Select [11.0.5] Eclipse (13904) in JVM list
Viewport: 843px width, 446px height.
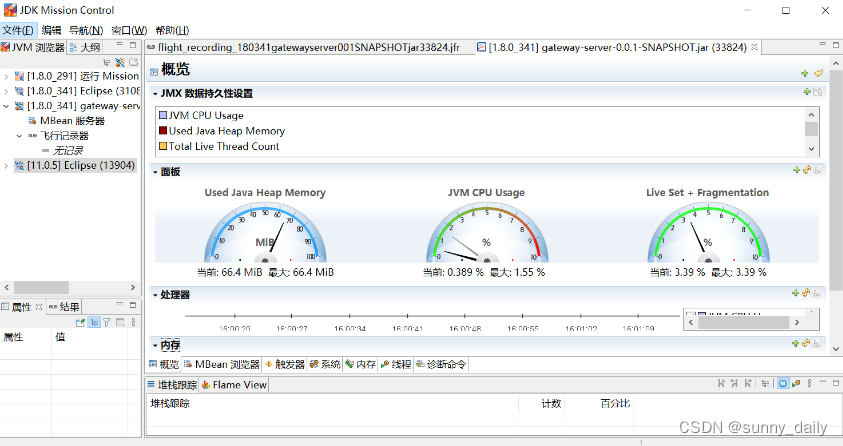pyautogui.click(x=75, y=166)
